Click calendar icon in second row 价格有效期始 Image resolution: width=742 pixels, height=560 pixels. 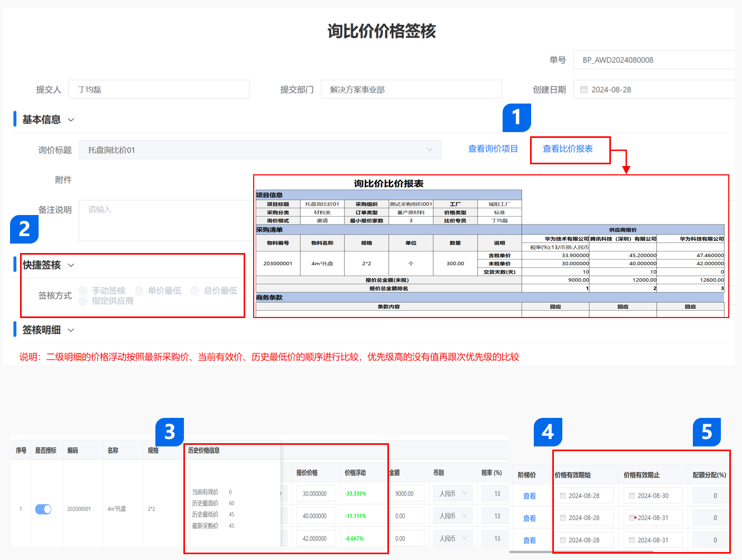(563, 518)
